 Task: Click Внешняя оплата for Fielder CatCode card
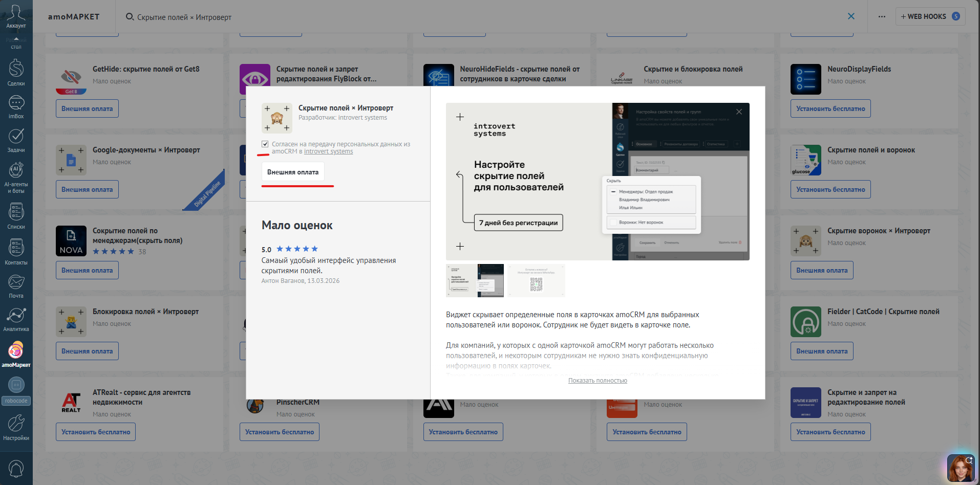(x=822, y=351)
